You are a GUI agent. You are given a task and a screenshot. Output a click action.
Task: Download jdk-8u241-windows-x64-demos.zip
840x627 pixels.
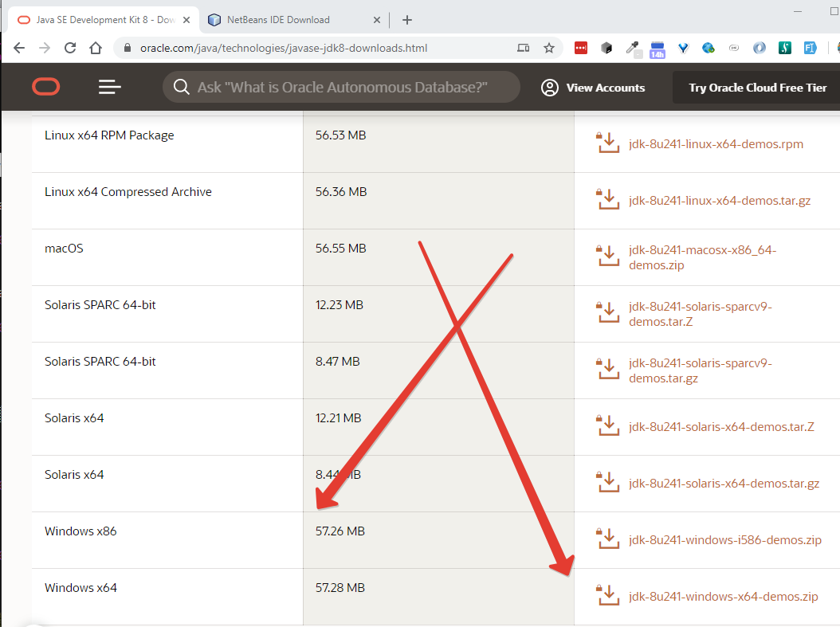tap(723, 597)
